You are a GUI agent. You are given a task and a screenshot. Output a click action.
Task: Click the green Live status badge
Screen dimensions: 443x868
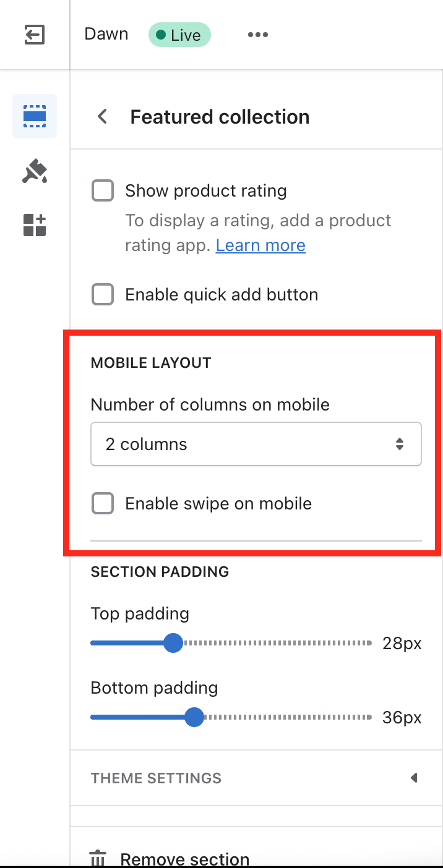coord(179,35)
